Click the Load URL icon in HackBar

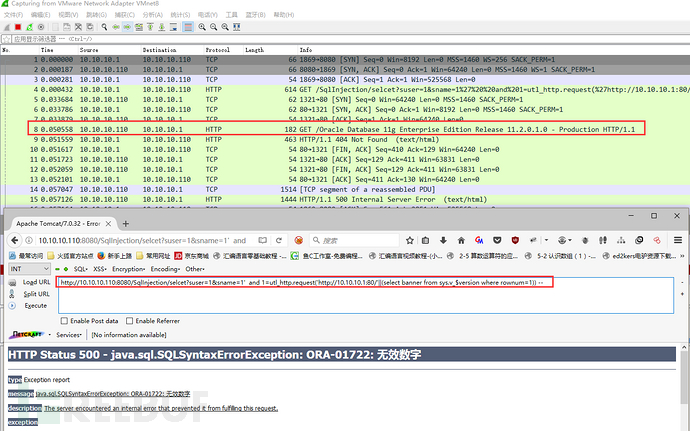click(13, 282)
